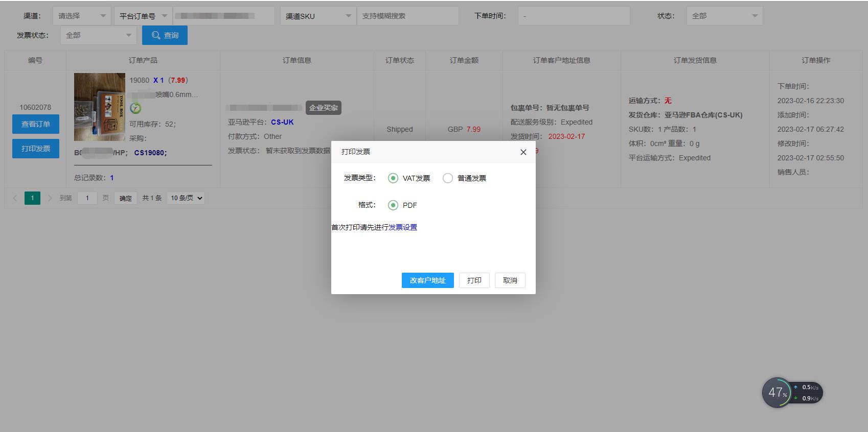Click the 企业买家 badge
This screenshot has height=432, width=868.
click(x=324, y=108)
